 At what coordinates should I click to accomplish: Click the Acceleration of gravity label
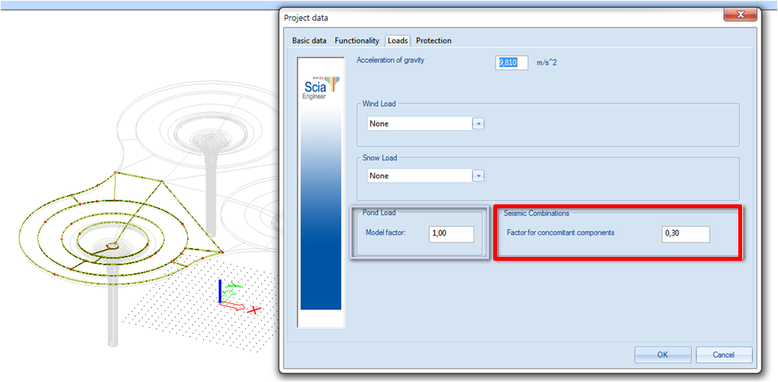[390, 60]
